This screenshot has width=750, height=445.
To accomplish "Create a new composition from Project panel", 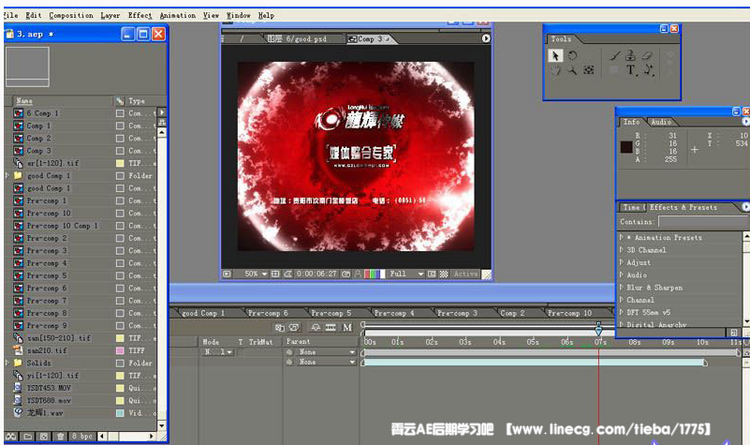I will click(44, 436).
